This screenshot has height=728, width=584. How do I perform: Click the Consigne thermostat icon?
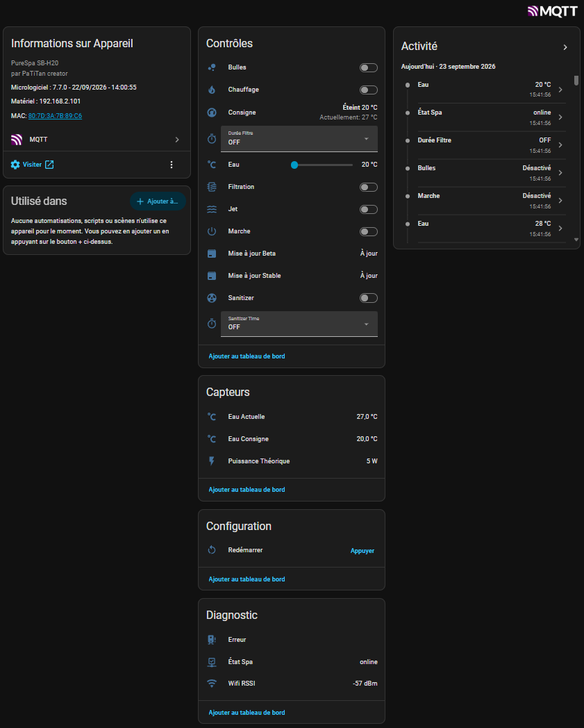pos(212,113)
